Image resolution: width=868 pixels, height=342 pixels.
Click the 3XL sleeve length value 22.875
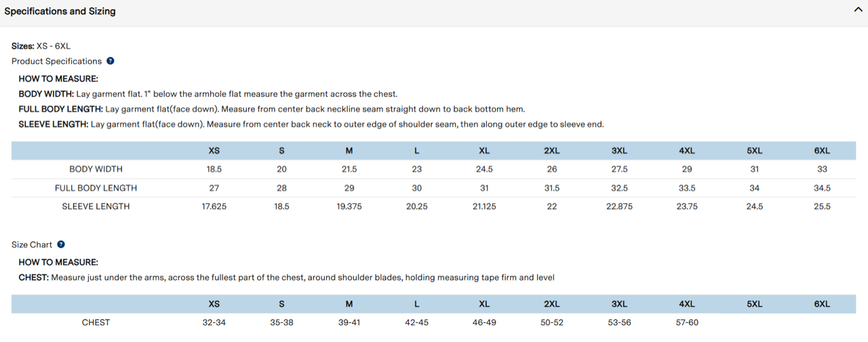click(x=619, y=207)
